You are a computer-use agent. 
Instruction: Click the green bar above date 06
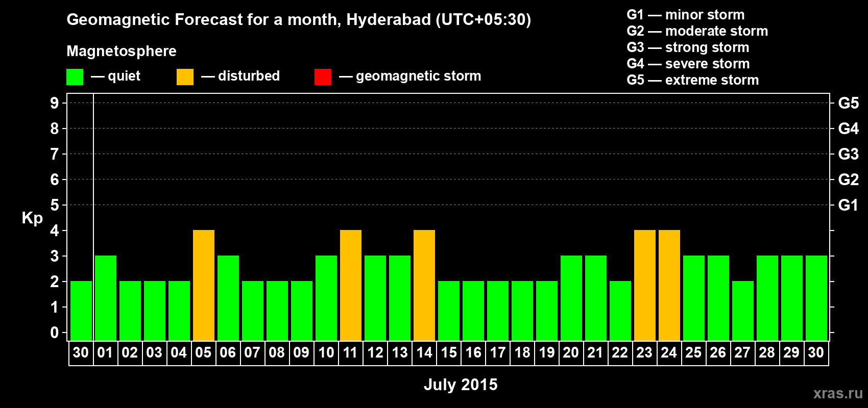[228, 298]
